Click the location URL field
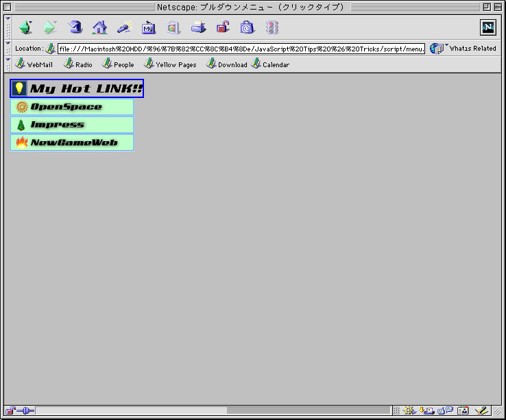506x420 pixels. [241, 49]
